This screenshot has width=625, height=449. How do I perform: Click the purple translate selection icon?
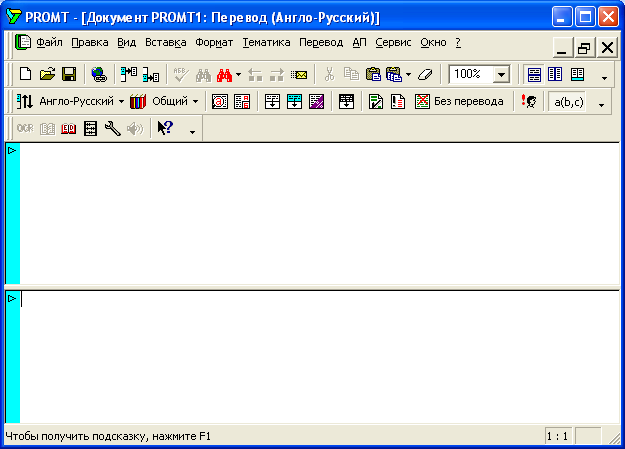pyautogui.click(x=316, y=101)
